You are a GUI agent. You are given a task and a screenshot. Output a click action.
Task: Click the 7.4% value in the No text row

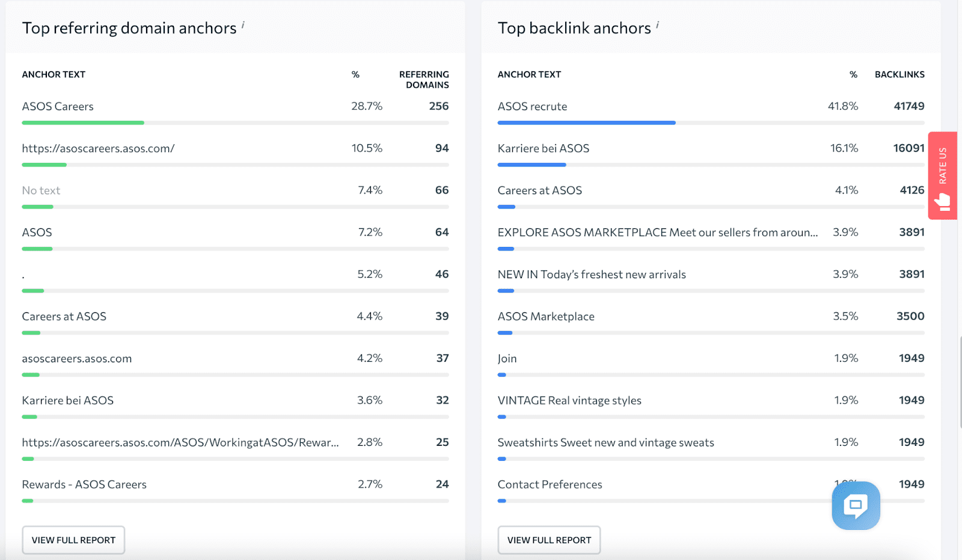pyautogui.click(x=370, y=190)
